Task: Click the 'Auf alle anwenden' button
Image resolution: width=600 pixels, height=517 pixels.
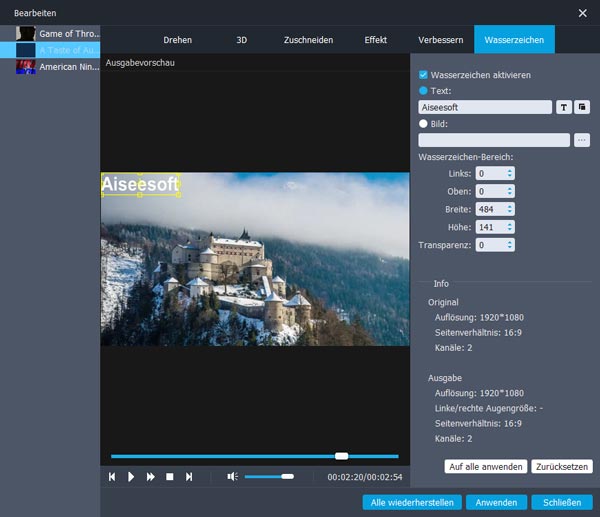Action: (x=485, y=467)
